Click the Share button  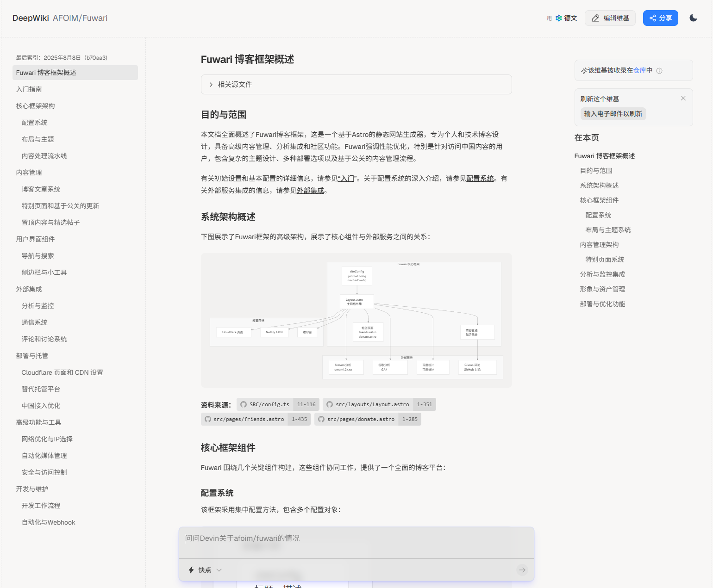tap(660, 18)
